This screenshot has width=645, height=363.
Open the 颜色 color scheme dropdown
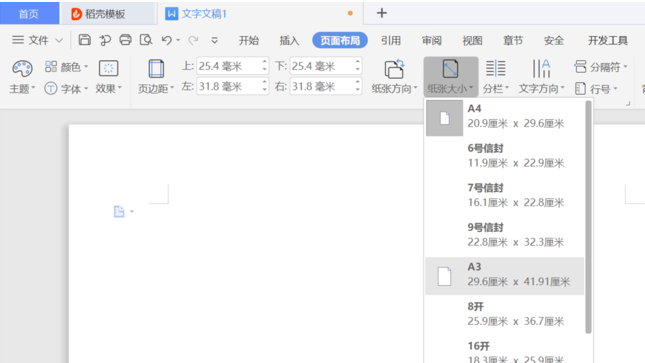pyautogui.click(x=66, y=67)
